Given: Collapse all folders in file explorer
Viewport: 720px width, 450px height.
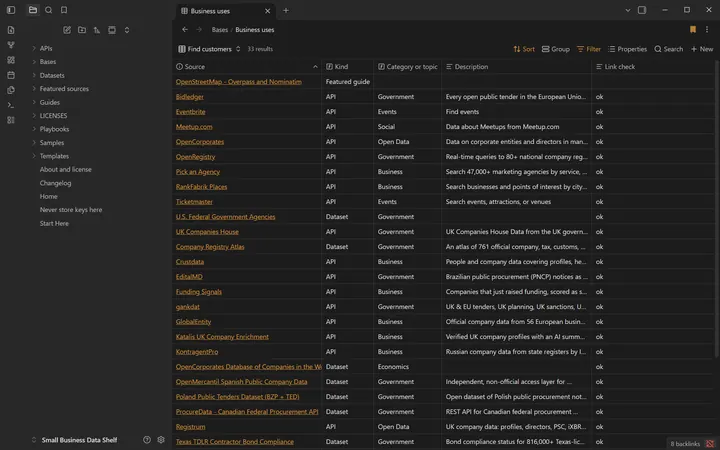Looking at the screenshot, I should pos(127,30).
